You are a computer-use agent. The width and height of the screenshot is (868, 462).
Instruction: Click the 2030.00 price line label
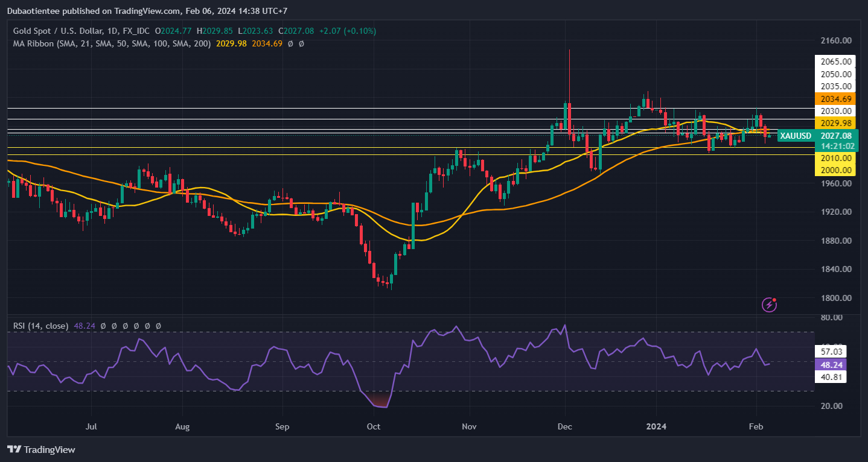click(835, 111)
